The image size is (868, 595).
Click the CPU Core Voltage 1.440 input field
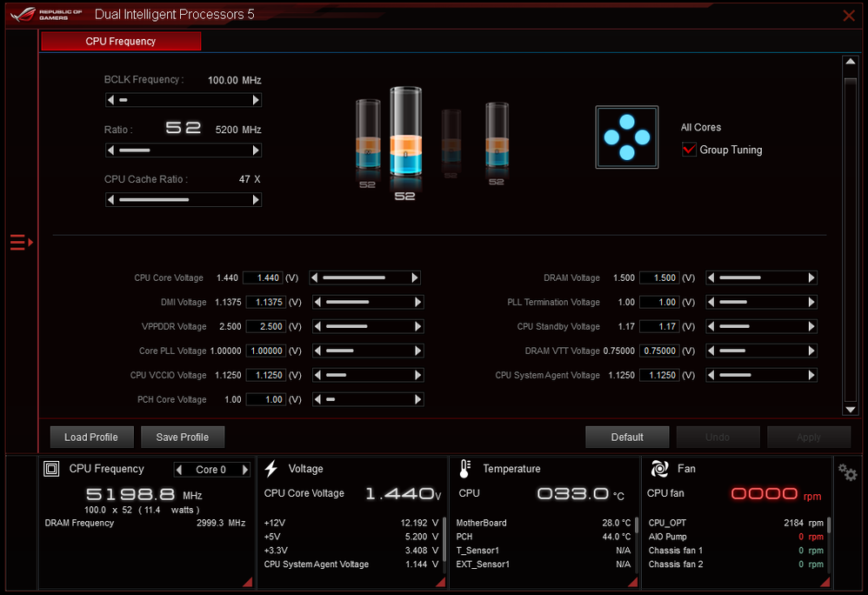pos(263,277)
